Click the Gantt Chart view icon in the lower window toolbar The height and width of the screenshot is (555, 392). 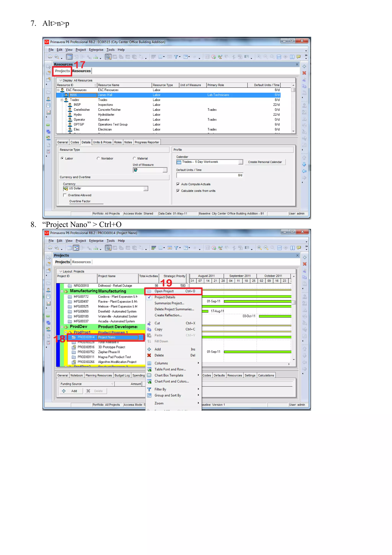pos(76,248)
